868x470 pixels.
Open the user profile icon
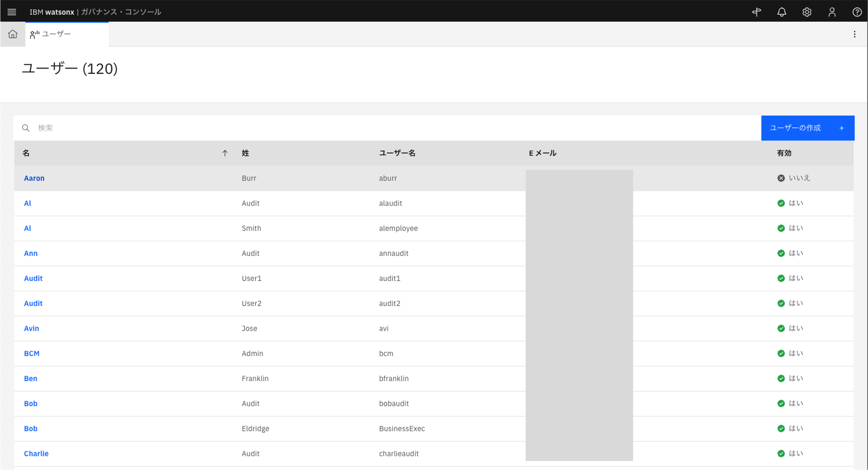point(832,12)
